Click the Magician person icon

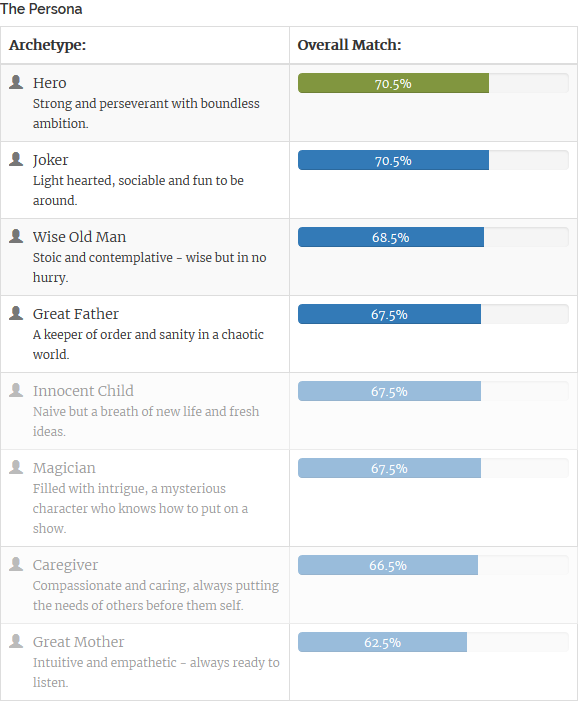pos(16,467)
